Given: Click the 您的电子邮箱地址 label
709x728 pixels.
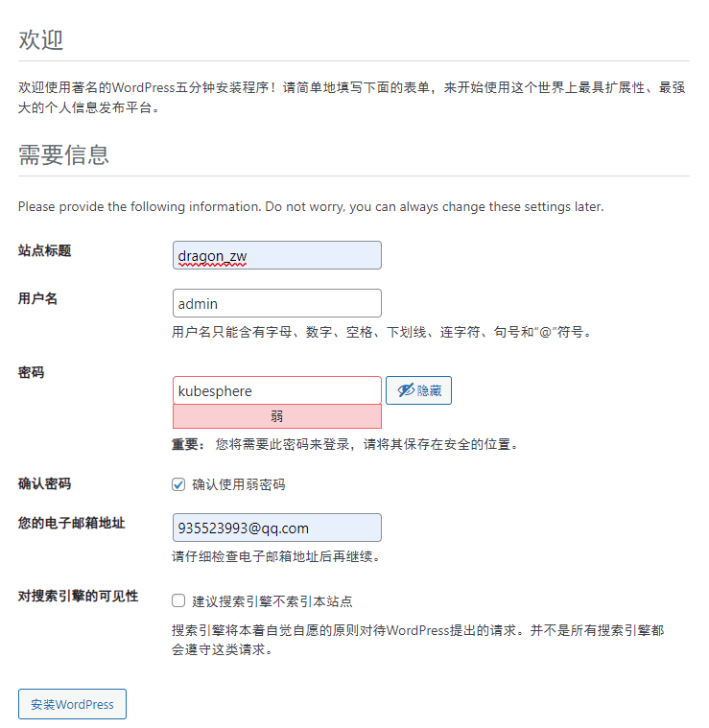Looking at the screenshot, I should [x=72, y=524].
